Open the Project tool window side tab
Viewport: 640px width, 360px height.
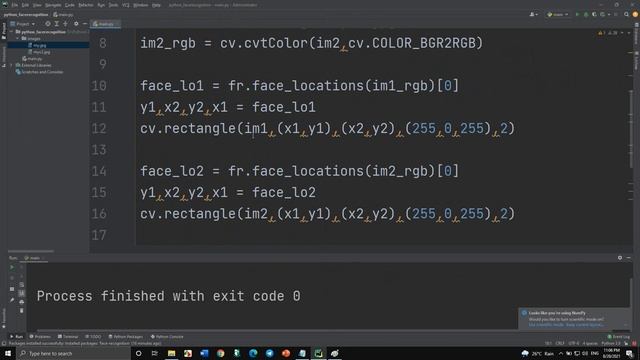[x=4, y=31]
